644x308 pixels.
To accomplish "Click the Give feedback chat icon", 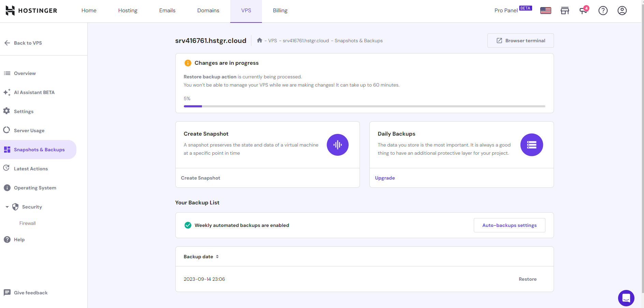I will tap(7, 293).
